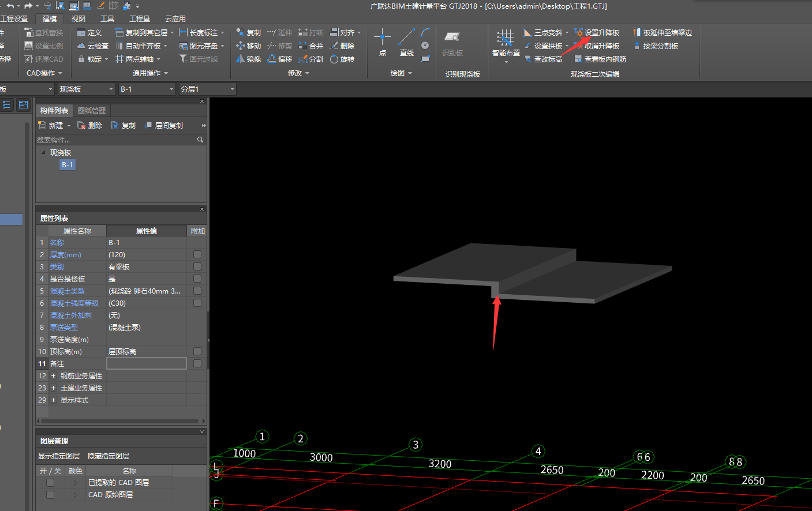Select the 删除 delete tool in 修改 group
Screen dimensions: 812x511
pyautogui.click(x=342, y=46)
